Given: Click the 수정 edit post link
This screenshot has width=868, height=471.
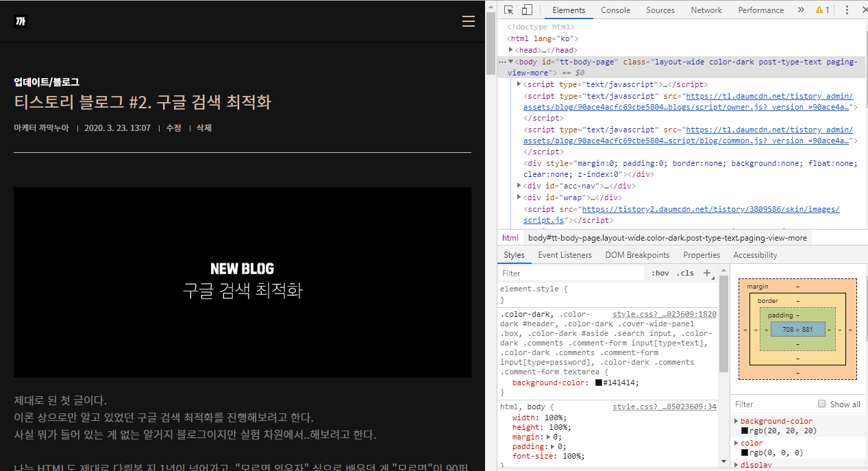Looking at the screenshot, I should (x=173, y=128).
